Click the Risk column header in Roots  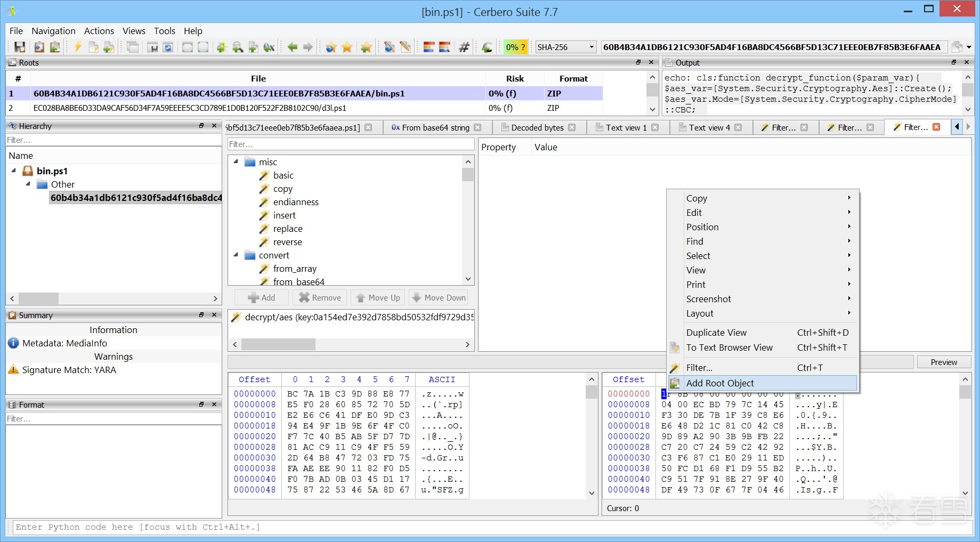point(515,78)
